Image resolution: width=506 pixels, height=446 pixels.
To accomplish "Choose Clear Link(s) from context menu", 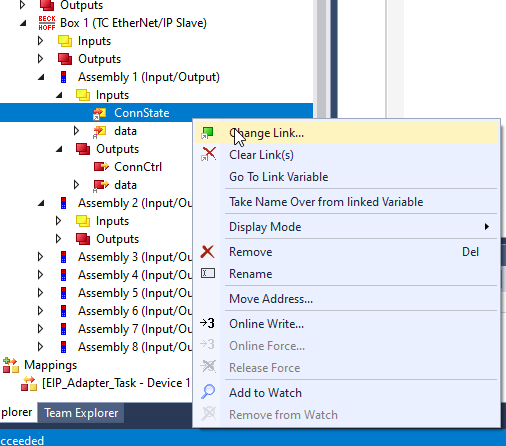I will coord(346,155).
